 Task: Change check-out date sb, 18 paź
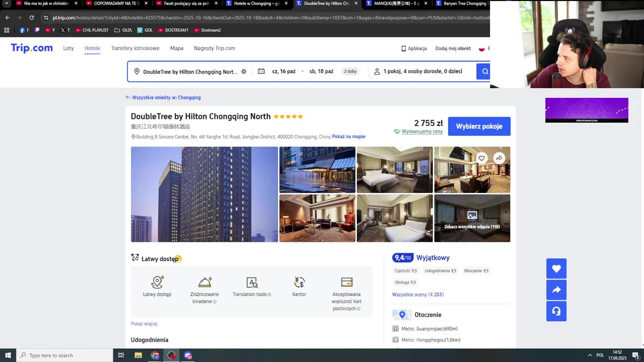tap(321, 71)
